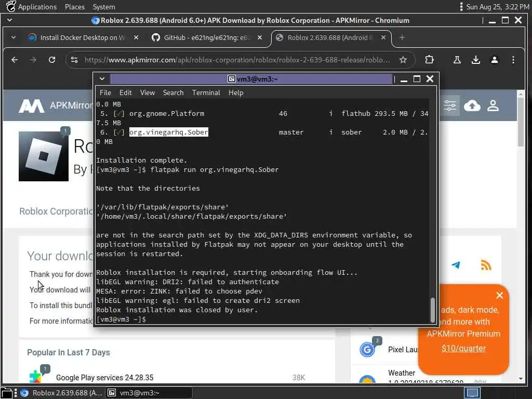
Task: Open the Places menu
Action: pos(75,7)
